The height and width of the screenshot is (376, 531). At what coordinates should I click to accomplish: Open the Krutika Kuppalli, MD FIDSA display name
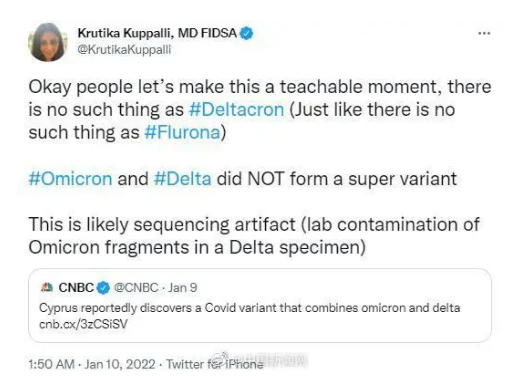click(157, 33)
